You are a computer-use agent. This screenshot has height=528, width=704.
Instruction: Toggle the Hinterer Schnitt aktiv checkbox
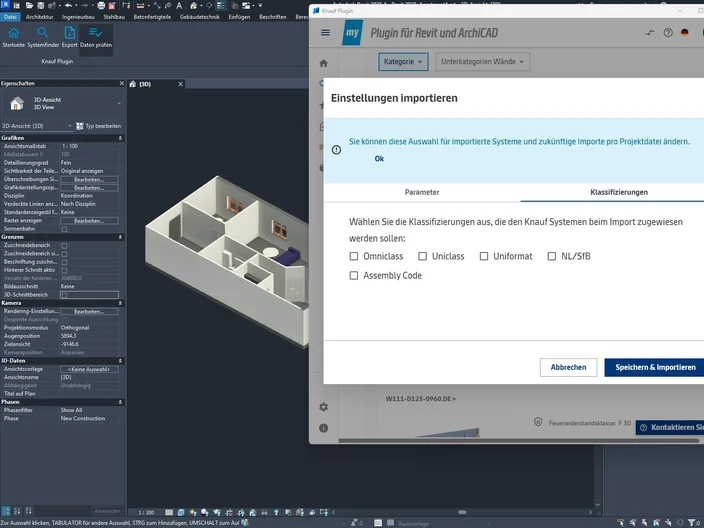tap(64, 270)
